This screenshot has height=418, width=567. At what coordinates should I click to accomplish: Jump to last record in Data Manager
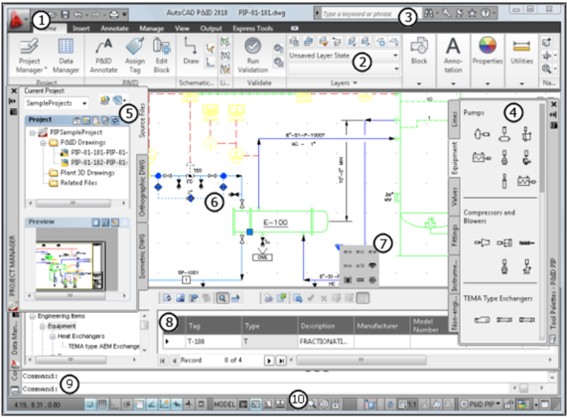pyautogui.click(x=281, y=361)
